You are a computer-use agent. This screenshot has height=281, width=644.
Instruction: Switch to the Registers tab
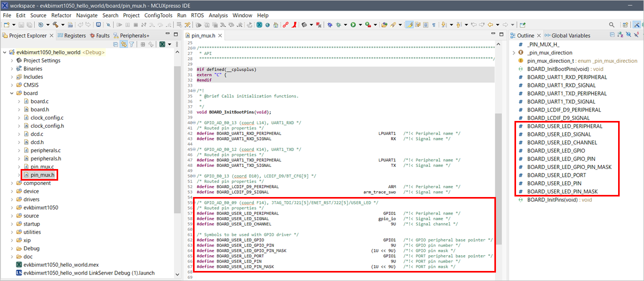pyautogui.click(x=71, y=35)
